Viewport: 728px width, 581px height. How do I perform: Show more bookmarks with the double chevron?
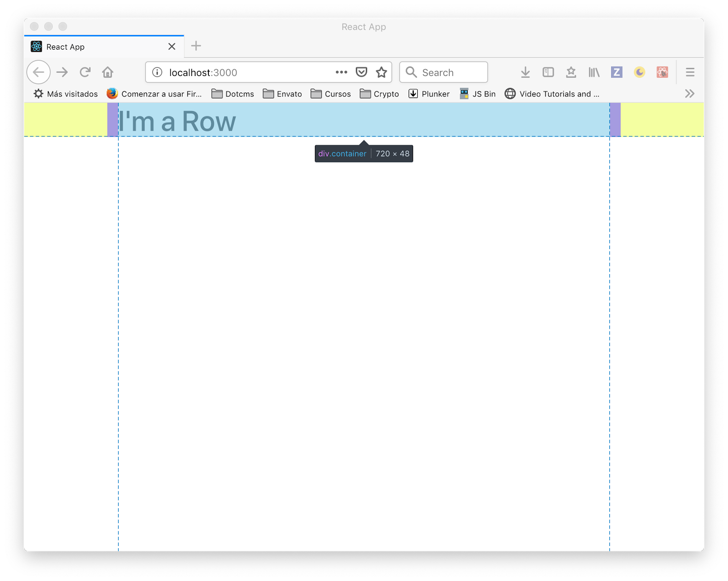coord(689,94)
